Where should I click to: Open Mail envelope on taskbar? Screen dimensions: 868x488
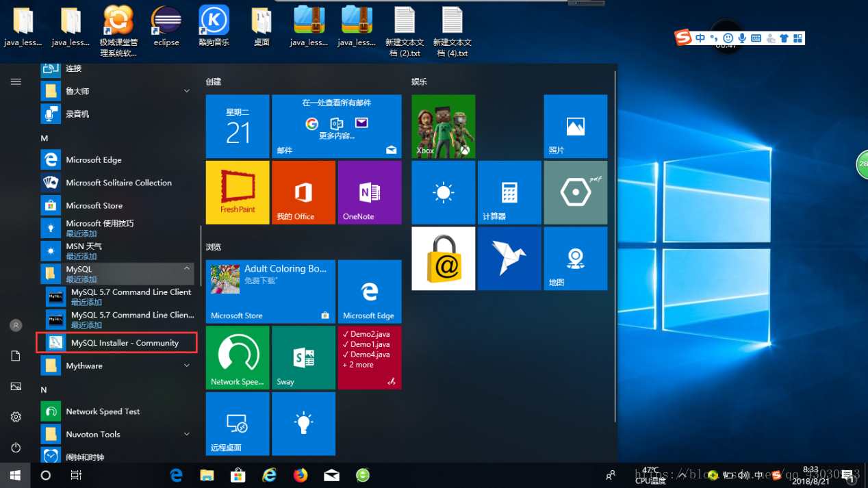click(332, 475)
